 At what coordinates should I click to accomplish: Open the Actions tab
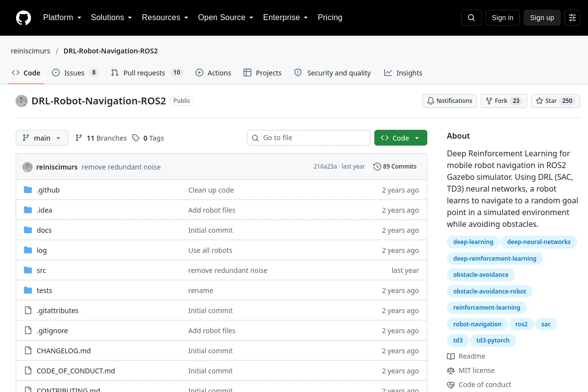[213, 73]
